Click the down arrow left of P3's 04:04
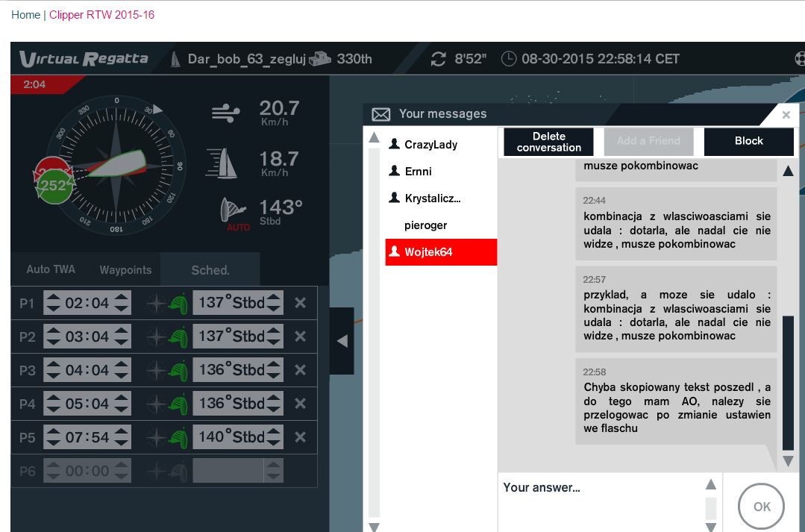 (x=53, y=376)
